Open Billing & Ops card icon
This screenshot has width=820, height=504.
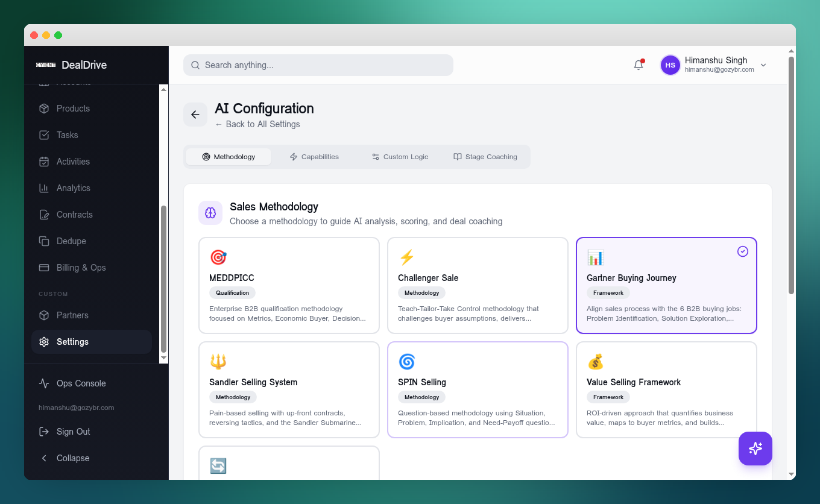pyautogui.click(x=44, y=268)
